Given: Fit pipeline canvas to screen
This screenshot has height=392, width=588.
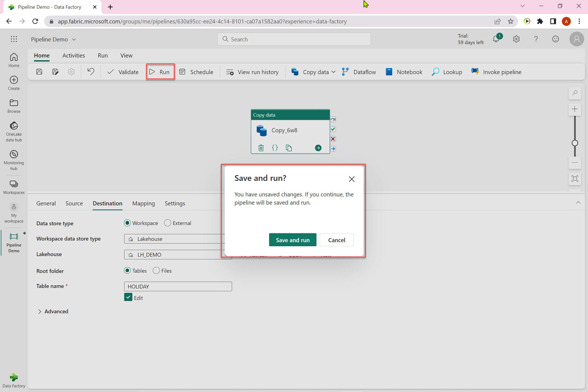Looking at the screenshot, I should [575, 179].
